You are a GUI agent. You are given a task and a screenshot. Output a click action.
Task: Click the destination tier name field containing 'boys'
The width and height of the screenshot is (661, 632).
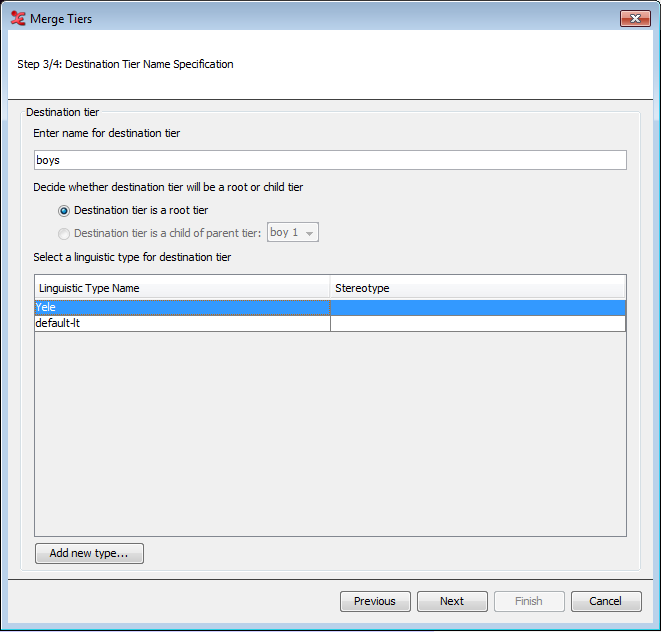click(330, 160)
